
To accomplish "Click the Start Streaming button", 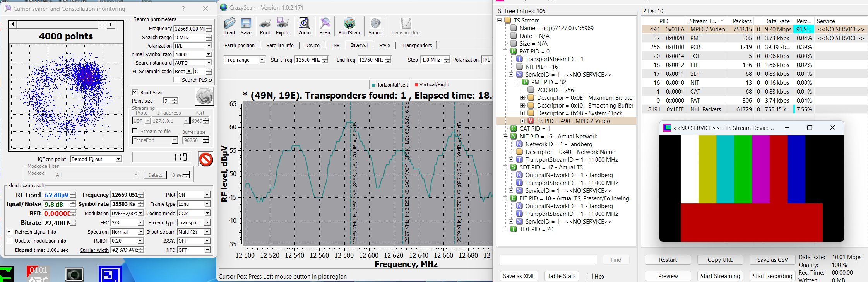I will point(720,276).
